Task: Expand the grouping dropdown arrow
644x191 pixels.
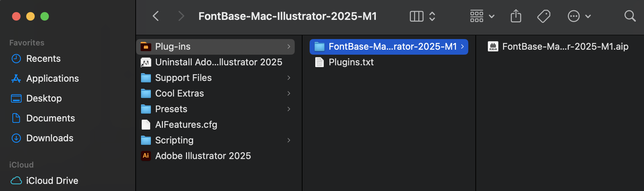Action: [x=492, y=16]
